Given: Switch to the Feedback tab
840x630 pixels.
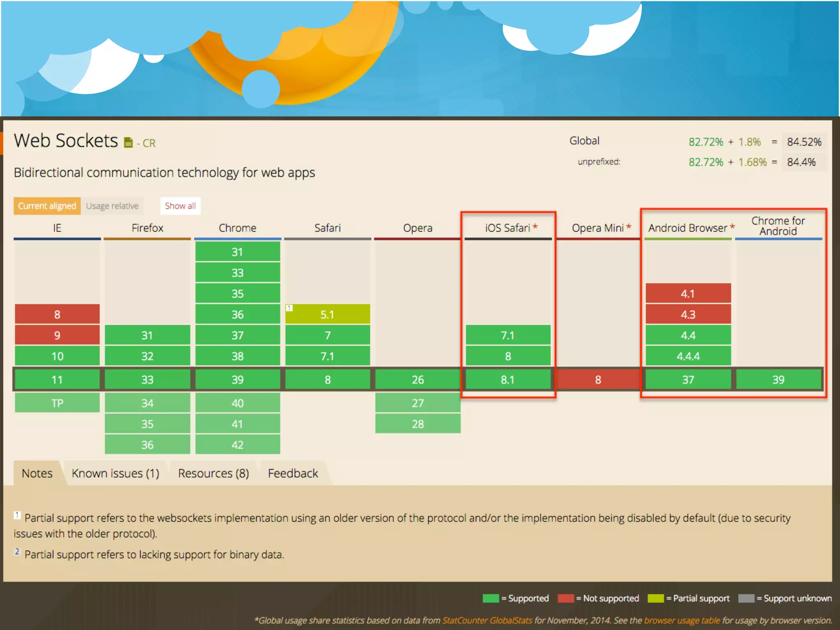Looking at the screenshot, I should [293, 473].
